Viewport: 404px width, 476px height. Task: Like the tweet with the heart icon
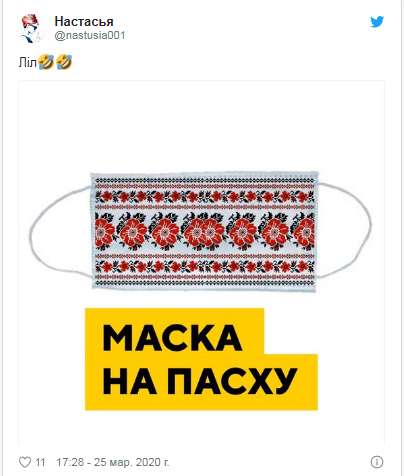tap(25, 462)
